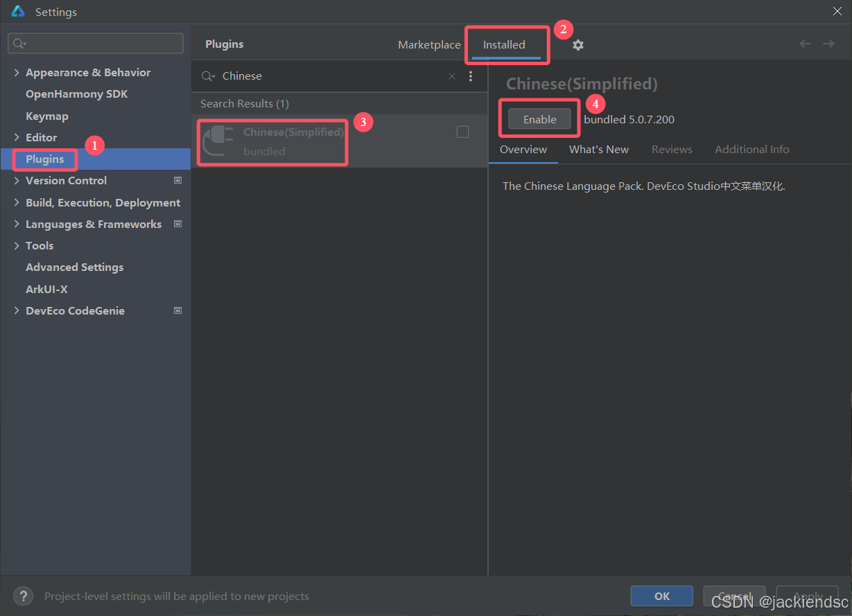Select the Chinese(Simplified) search result row
The height and width of the screenshot is (616, 852).
coord(340,141)
